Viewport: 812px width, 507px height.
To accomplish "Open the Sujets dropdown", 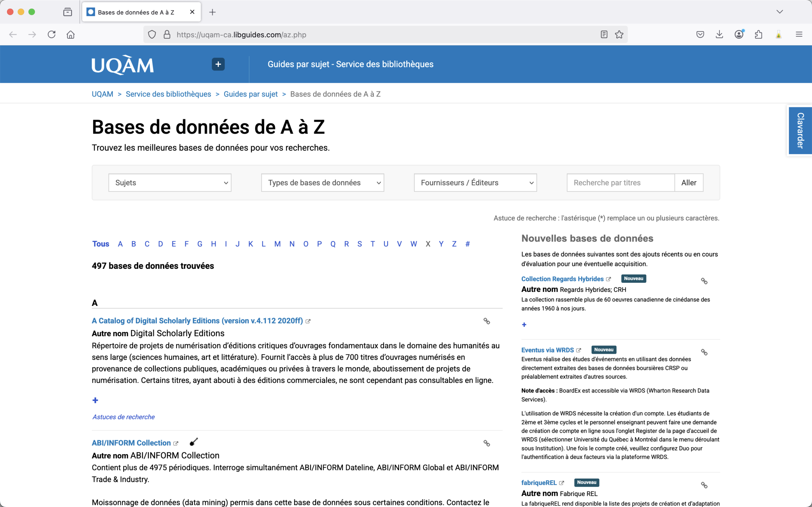I will tap(170, 183).
